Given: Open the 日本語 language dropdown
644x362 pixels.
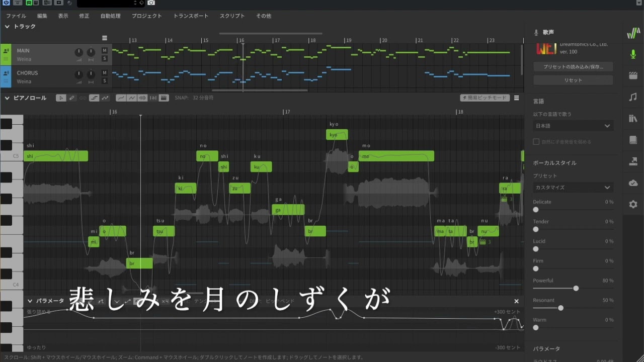Looking at the screenshot, I should pyautogui.click(x=573, y=126).
